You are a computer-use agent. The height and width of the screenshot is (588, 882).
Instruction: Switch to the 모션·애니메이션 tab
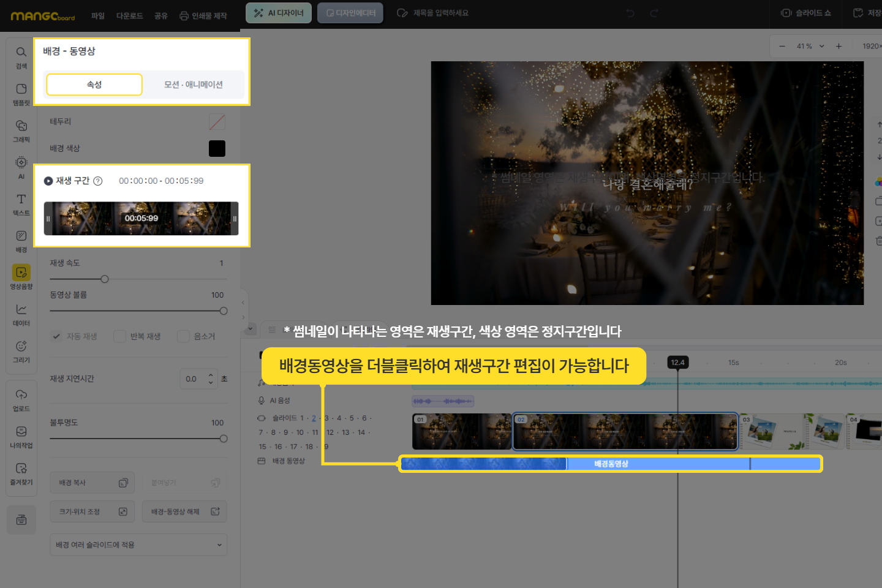coord(193,85)
